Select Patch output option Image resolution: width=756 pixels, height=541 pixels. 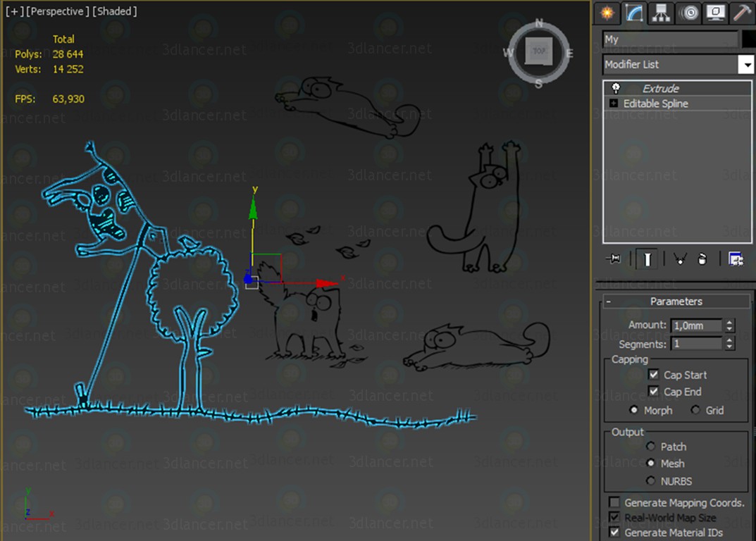[651, 446]
